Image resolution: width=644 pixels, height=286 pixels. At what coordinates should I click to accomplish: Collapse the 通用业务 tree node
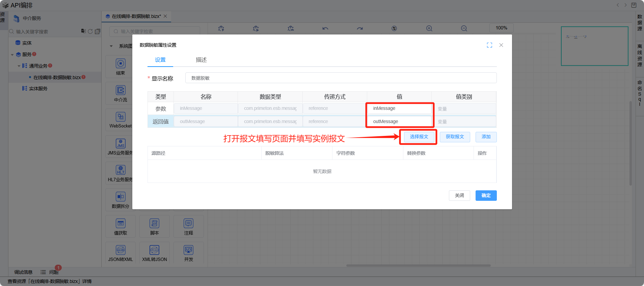click(x=19, y=66)
